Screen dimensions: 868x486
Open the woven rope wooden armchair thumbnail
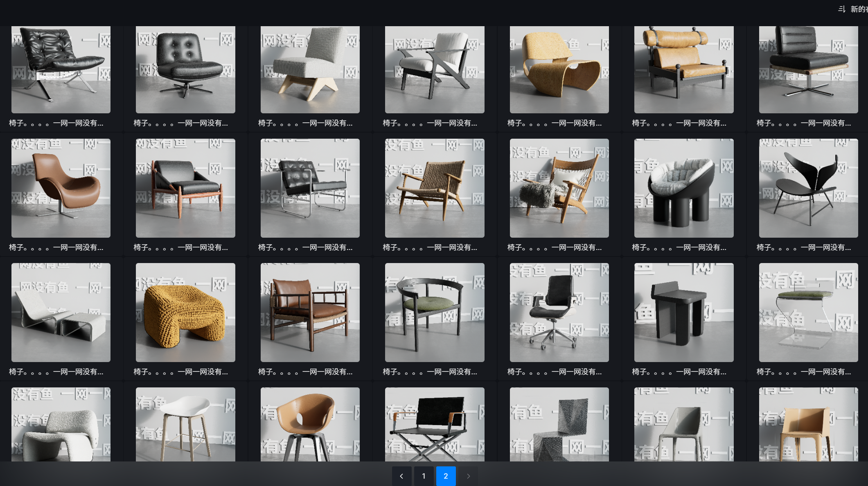coord(434,188)
